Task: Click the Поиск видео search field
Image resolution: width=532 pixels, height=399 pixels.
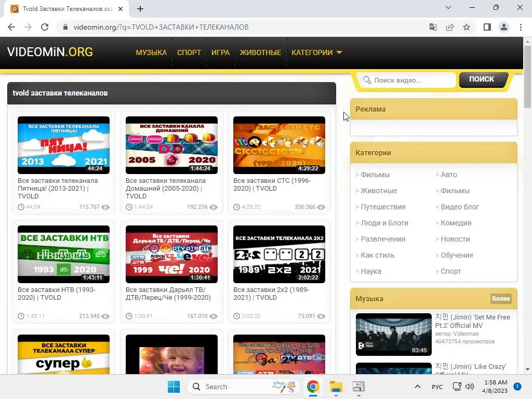Action: pyautogui.click(x=407, y=81)
